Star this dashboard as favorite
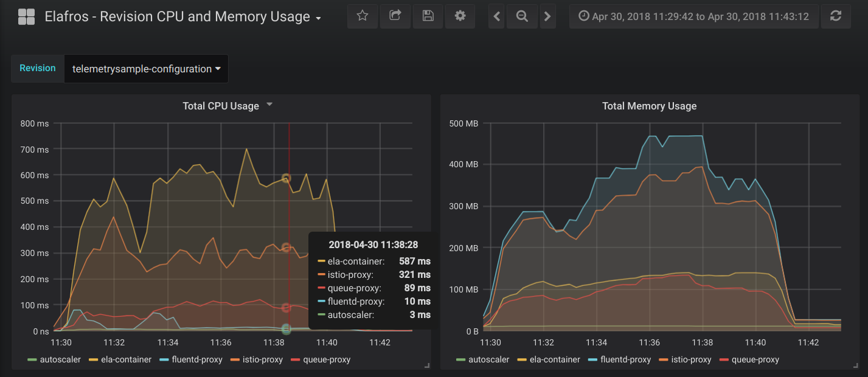868x377 pixels. coord(363,16)
